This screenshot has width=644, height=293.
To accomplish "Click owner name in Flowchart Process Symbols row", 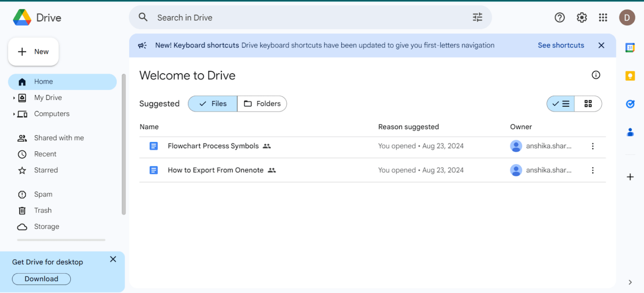I will point(549,146).
